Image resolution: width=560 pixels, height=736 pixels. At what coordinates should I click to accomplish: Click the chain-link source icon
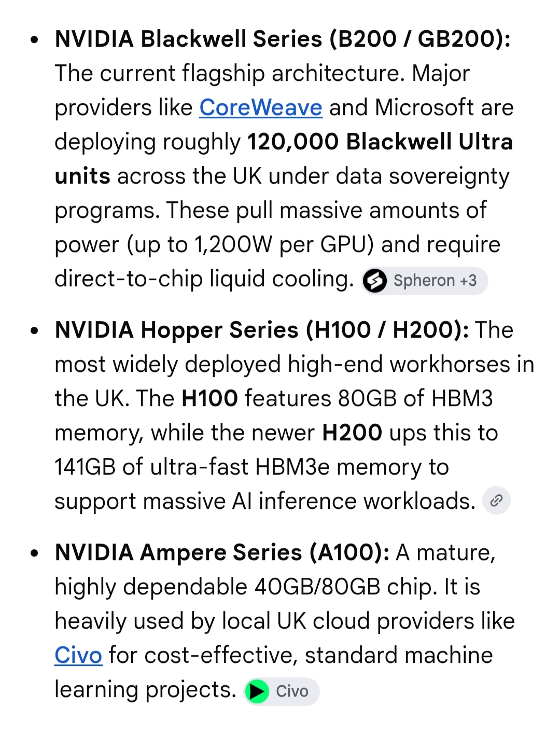pos(496,501)
